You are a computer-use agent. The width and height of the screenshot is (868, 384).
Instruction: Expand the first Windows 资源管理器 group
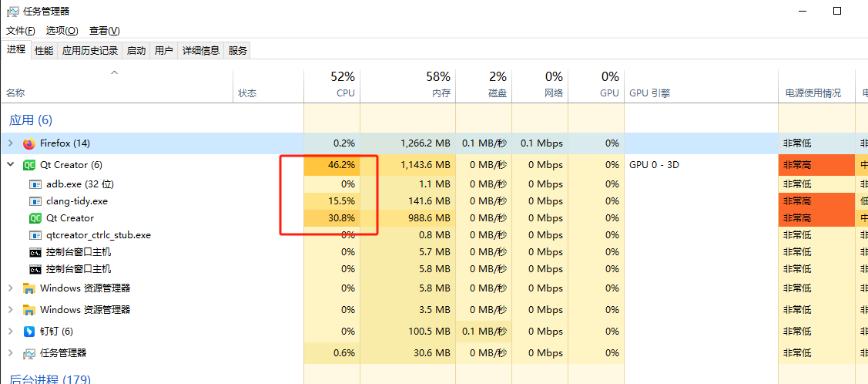pyautogui.click(x=10, y=288)
